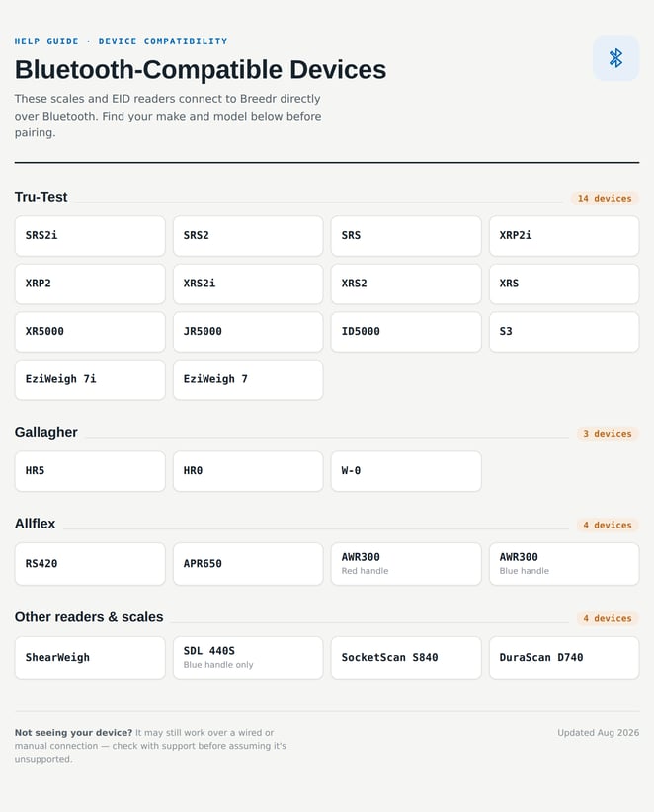Click the Gallagher '3 devices' badge
The image size is (654, 812).
(x=608, y=434)
